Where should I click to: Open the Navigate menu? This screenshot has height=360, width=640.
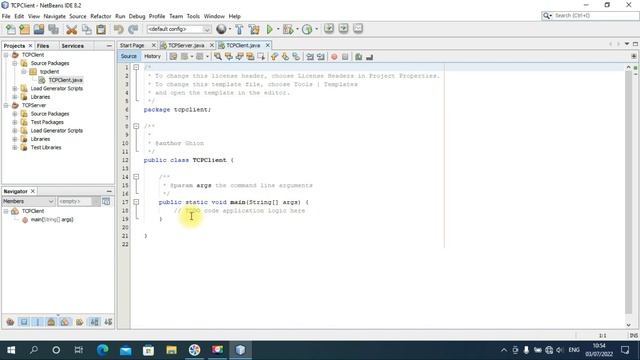pyautogui.click(x=54, y=16)
